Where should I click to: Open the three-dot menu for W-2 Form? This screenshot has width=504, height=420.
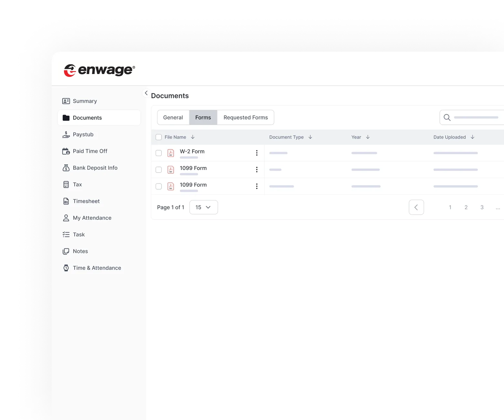(257, 153)
